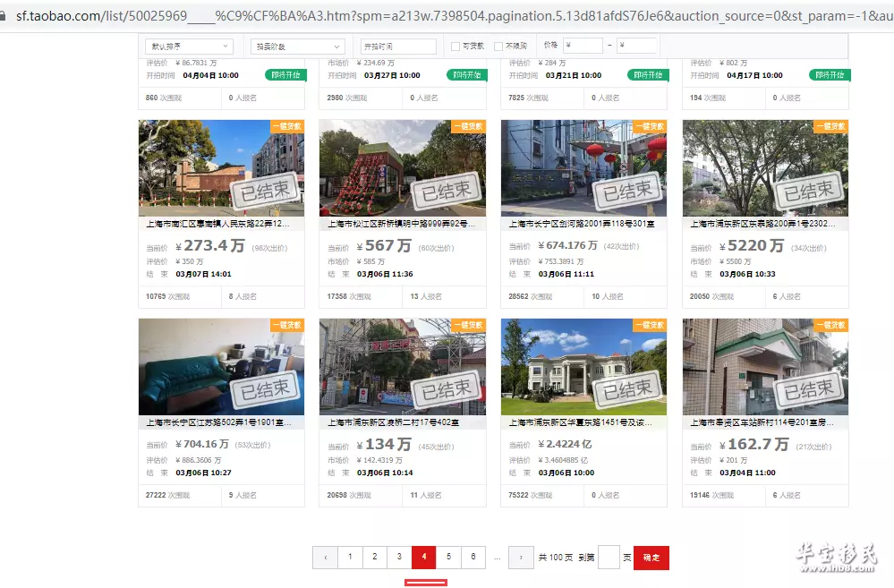Click 一键贷款 badge on 162.7万 listing

pyautogui.click(x=831, y=325)
